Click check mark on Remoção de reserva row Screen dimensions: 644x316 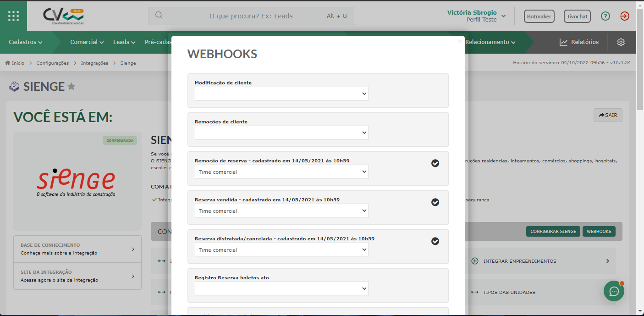pos(435,163)
